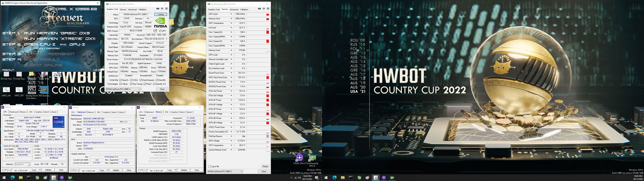Toggle the DirectML checkbox
The width and height of the screenshot is (644, 181).
point(157,80)
